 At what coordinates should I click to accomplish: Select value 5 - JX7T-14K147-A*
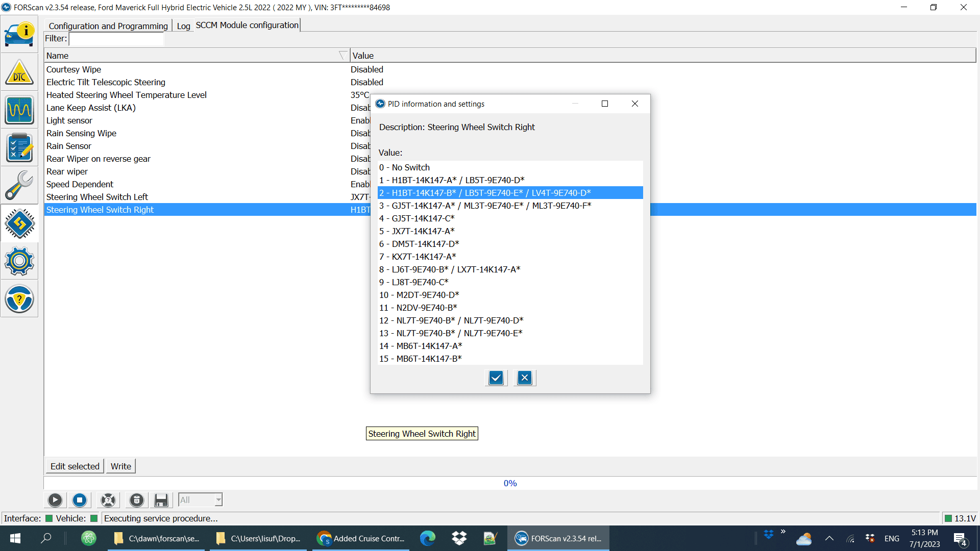(x=510, y=231)
